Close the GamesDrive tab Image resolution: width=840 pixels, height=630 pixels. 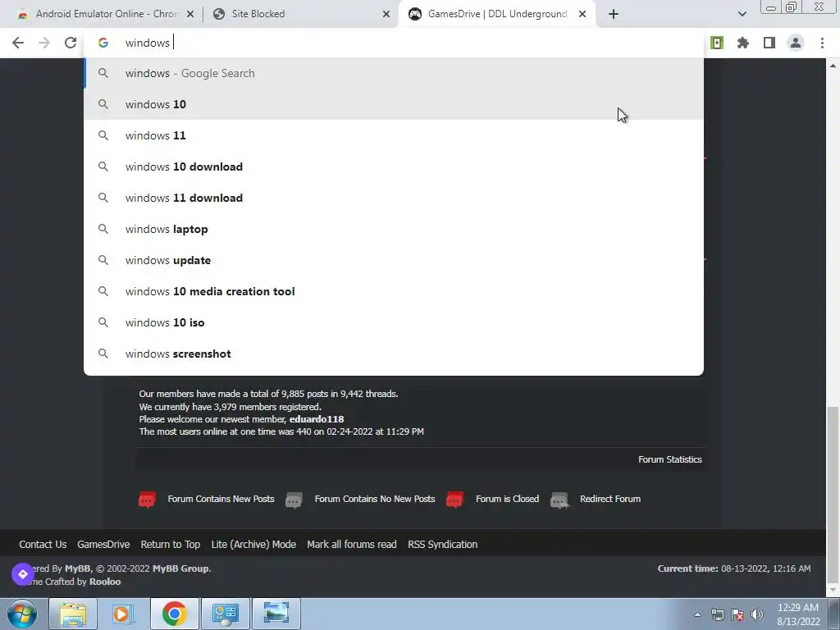tap(582, 15)
